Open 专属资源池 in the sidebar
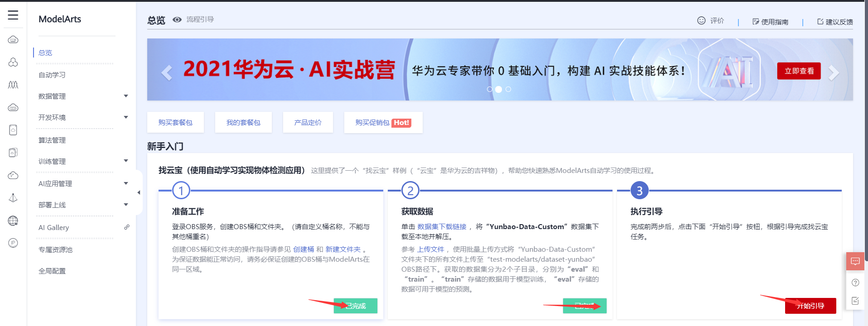The image size is (868, 326). pos(55,249)
